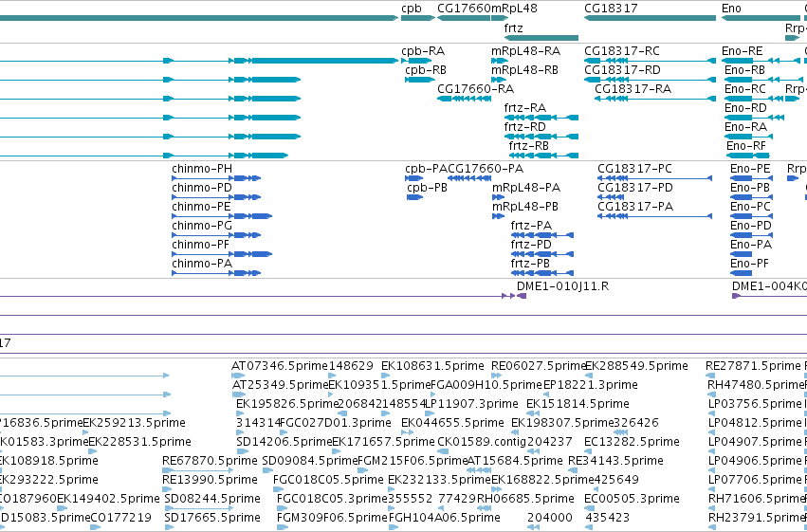The height and width of the screenshot is (532, 807).
Task: Select the chinmo-PD protein feature
Action: 216,197
